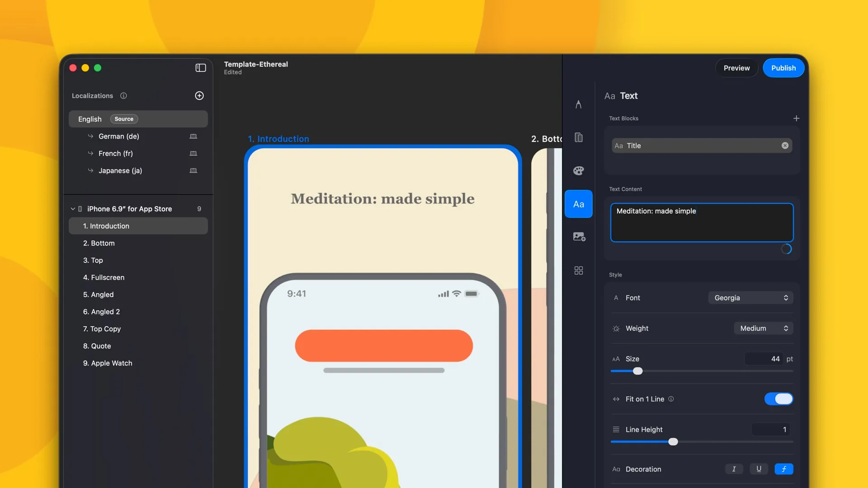Image resolution: width=868 pixels, height=488 pixels.
Task: Open the add image panel
Action: [579, 236]
